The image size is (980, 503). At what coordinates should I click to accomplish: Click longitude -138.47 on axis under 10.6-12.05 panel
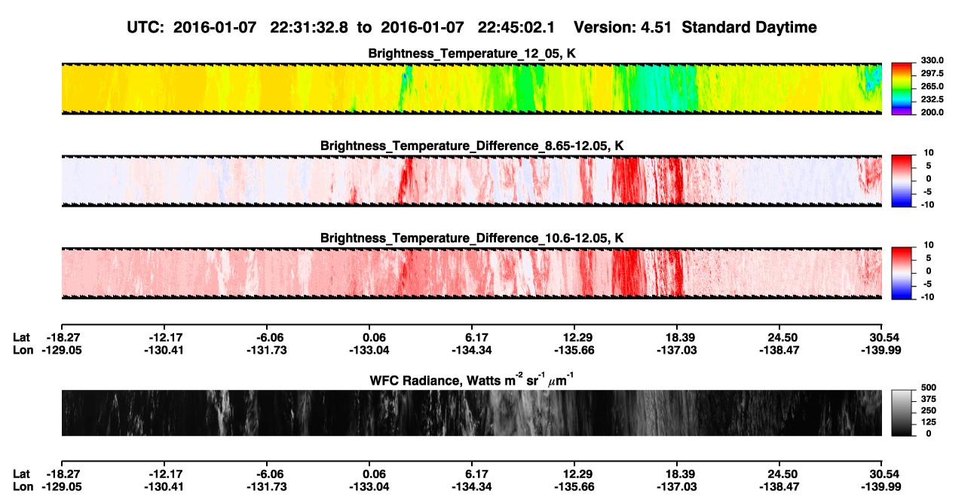tap(779, 350)
